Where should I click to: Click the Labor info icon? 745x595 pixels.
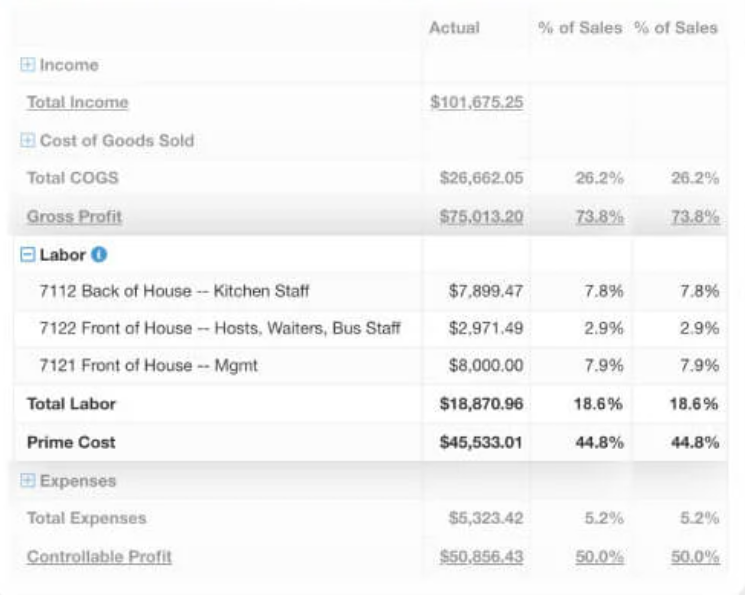tap(99, 255)
